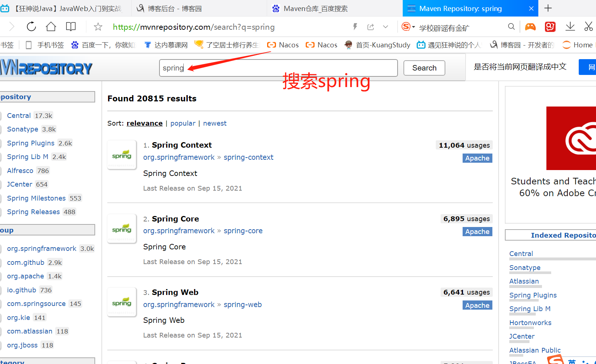Click the Spring Core result logo thumbnail
596x364 pixels.
pos(122,228)
